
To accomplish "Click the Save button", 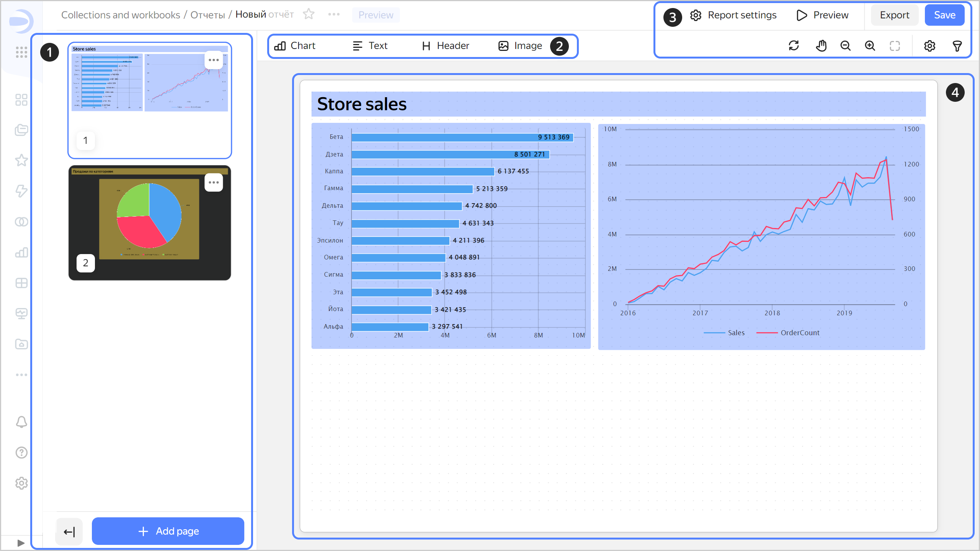I will [x=944, y=15].
